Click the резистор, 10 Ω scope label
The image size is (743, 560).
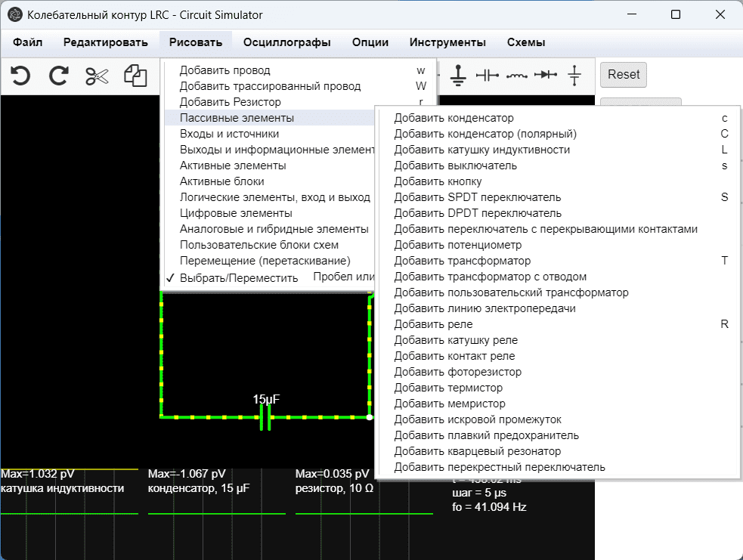(x=334, y=488)
